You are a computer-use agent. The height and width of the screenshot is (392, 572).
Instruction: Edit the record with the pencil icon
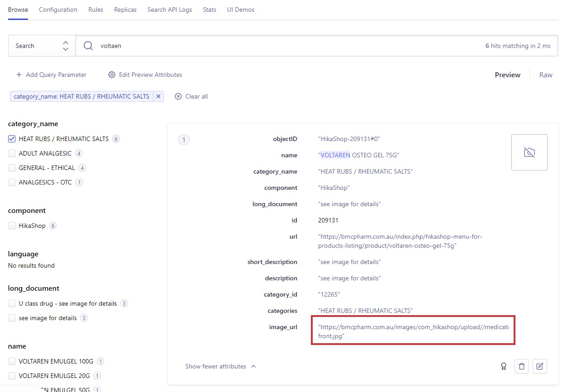[539, 366]
